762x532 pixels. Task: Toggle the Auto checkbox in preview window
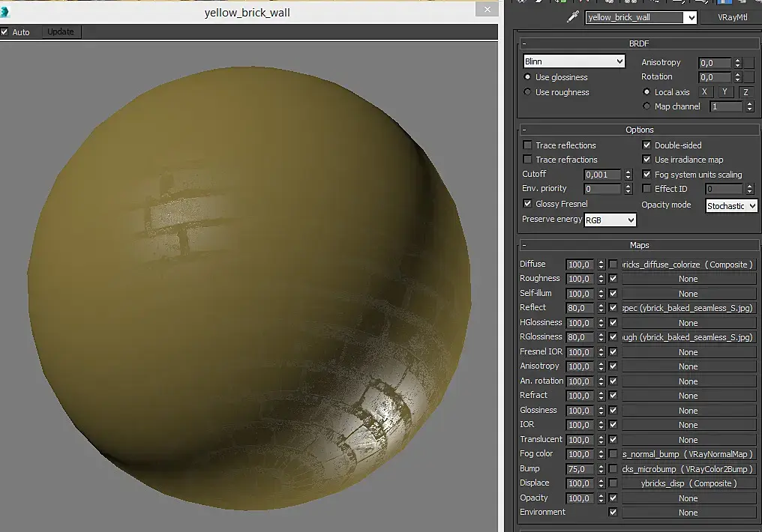pyautogui.click(x=4, y=32)
